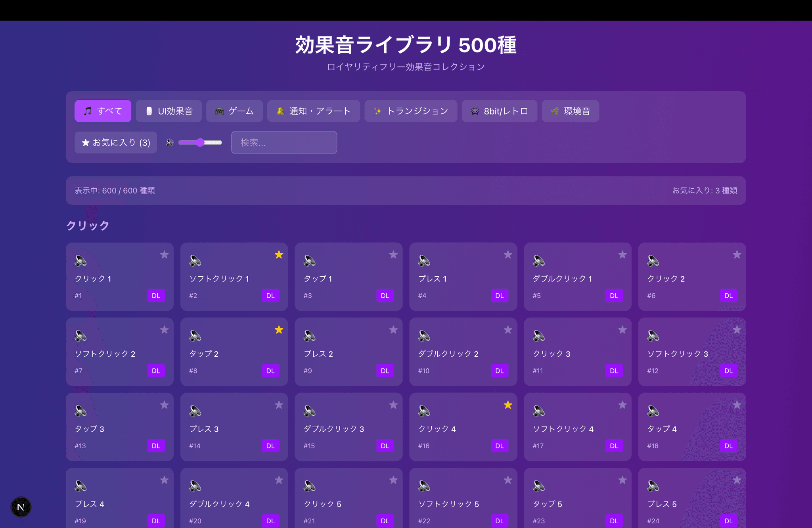Viewport: 812px width, 528px height.
Task: Click the お気に入り (3) filter button
Action: pos(115,142)
